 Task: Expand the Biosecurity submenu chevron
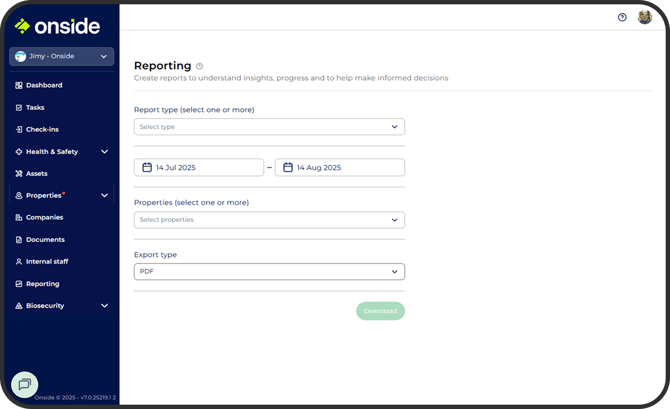(104, 306)
